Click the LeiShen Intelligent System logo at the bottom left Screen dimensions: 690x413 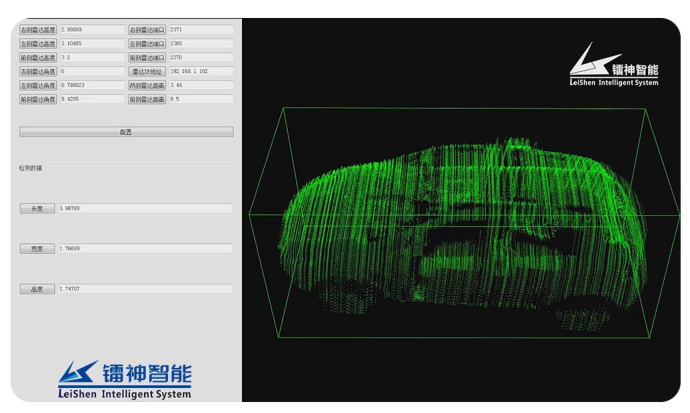coord(124,379)
